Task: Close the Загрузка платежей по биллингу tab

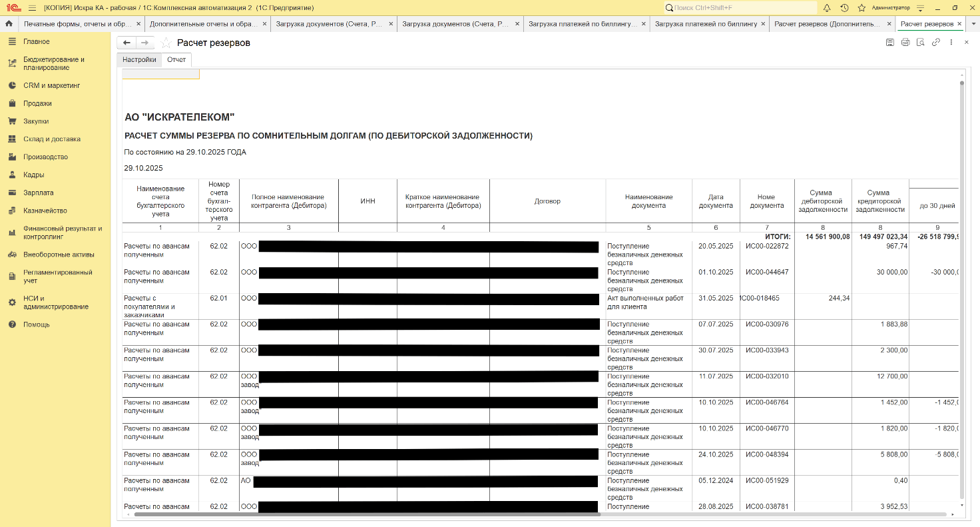Action: tap(764, 24)
